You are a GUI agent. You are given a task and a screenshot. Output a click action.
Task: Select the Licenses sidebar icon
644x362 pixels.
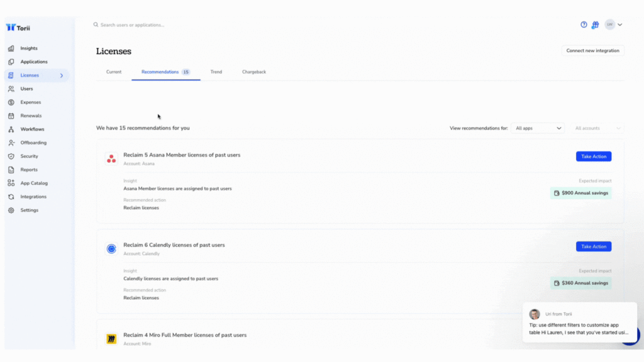pyautogui.click(x=11, y=75)
